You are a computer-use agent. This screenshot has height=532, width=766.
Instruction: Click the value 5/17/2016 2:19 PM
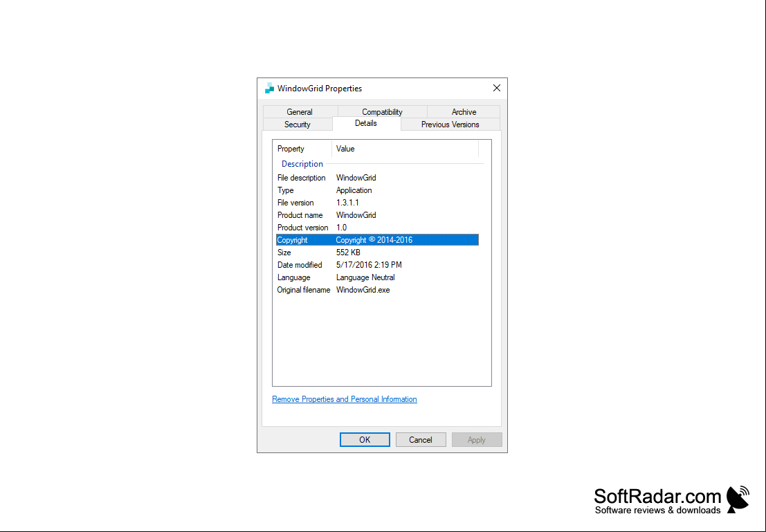click(369, 265)
